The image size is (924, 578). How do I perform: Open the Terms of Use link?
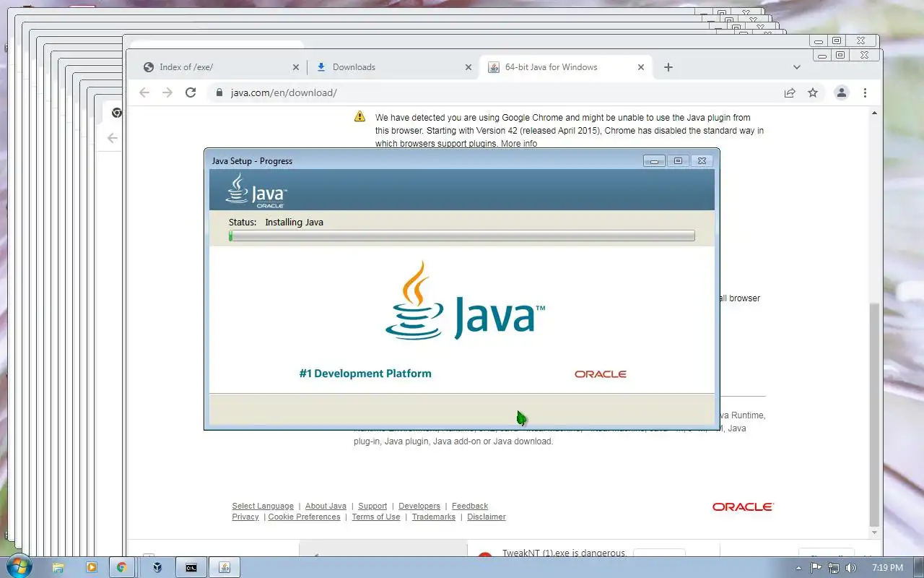click(x=376, y=517)
